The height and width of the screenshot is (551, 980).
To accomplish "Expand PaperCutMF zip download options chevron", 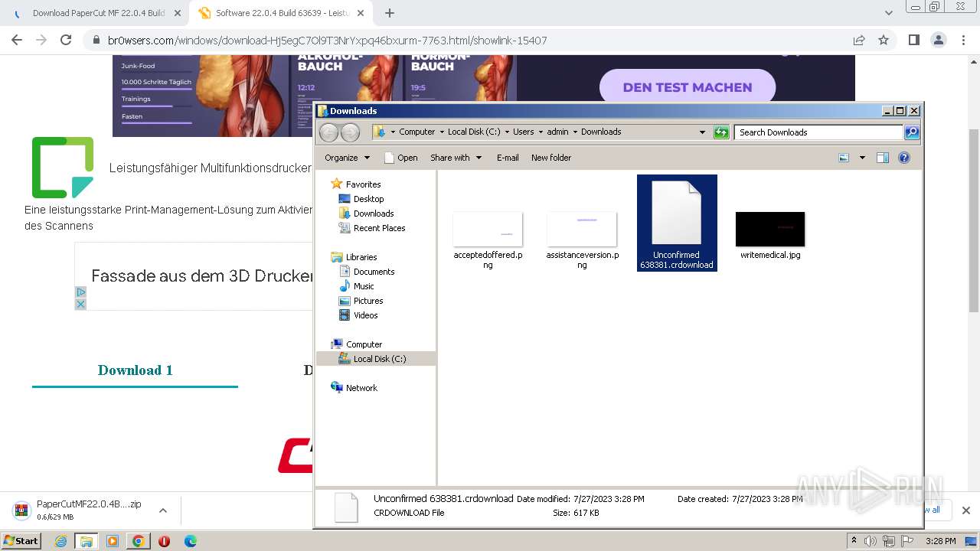I will tap(162, 510).
